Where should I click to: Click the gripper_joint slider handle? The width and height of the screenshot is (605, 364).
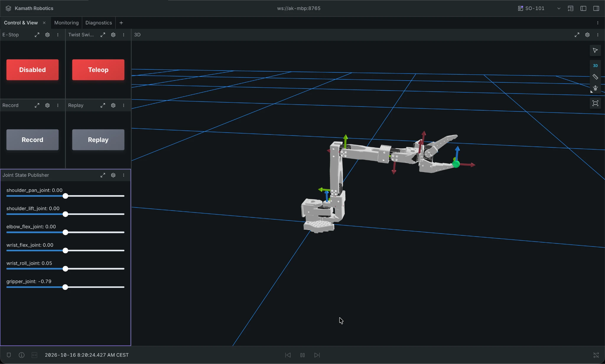(65, 287)
